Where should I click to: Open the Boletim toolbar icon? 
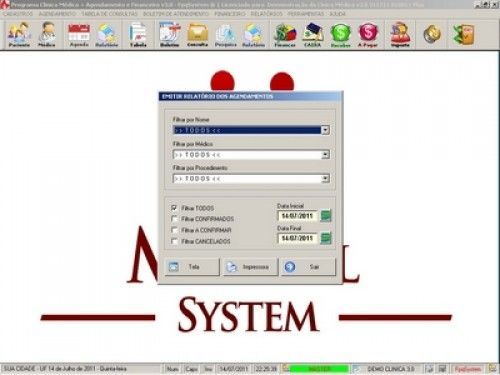point(170,35)
